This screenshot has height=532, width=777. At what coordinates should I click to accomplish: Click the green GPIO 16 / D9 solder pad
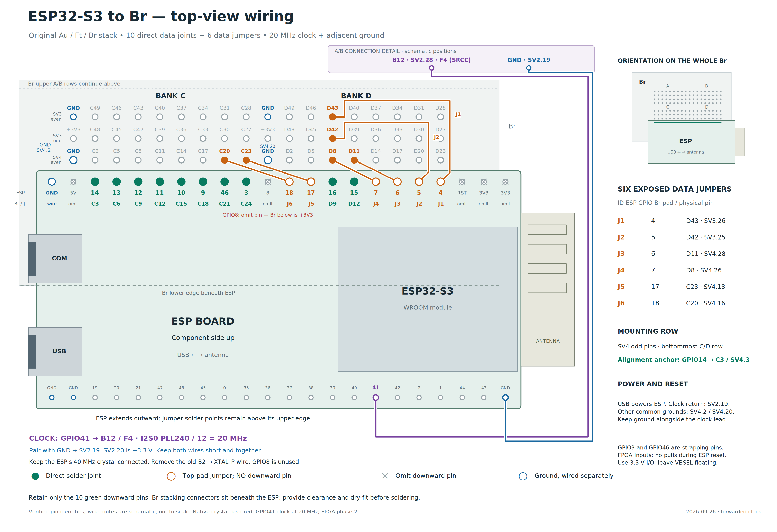(332, 182)
